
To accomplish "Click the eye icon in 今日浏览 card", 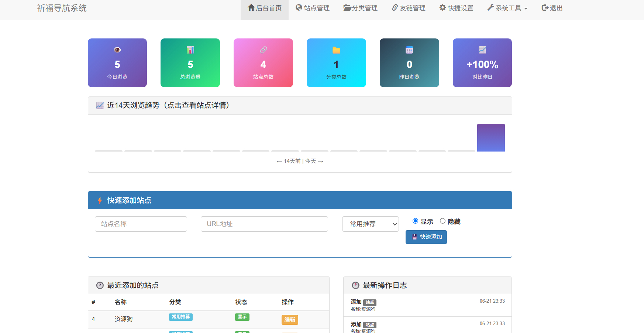I will (x=117, y=50).
